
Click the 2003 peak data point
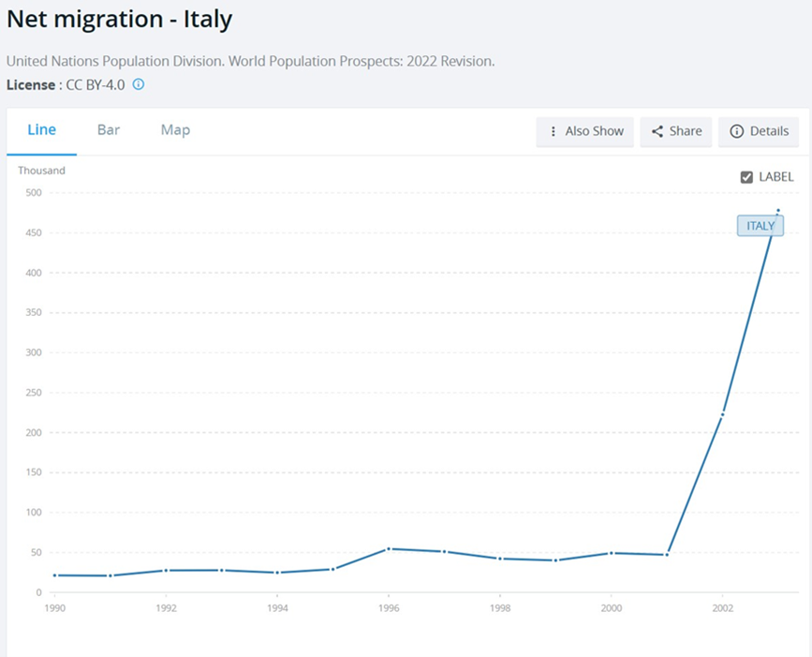(x=778, y=211)
